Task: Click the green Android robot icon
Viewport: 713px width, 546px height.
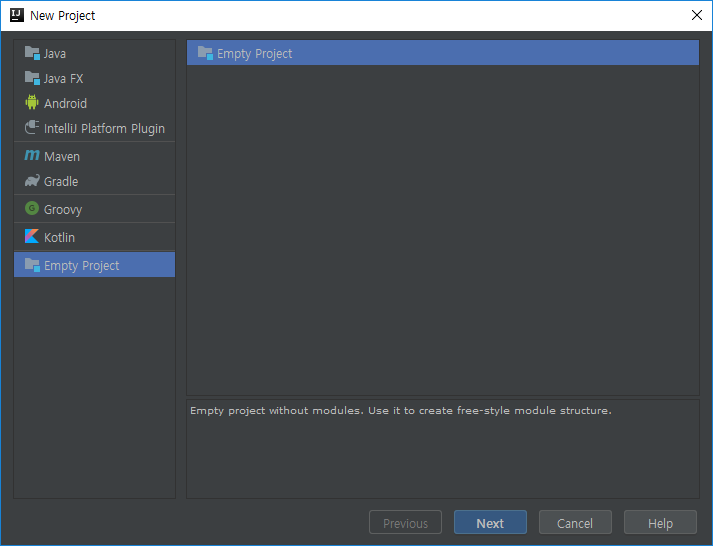Action: [x=32, y=103]
